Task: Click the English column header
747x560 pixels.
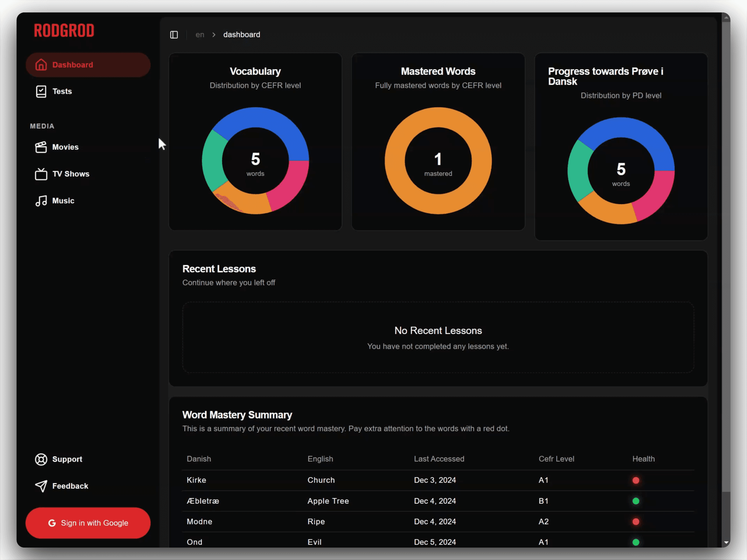Action: [x=320, y=459]
